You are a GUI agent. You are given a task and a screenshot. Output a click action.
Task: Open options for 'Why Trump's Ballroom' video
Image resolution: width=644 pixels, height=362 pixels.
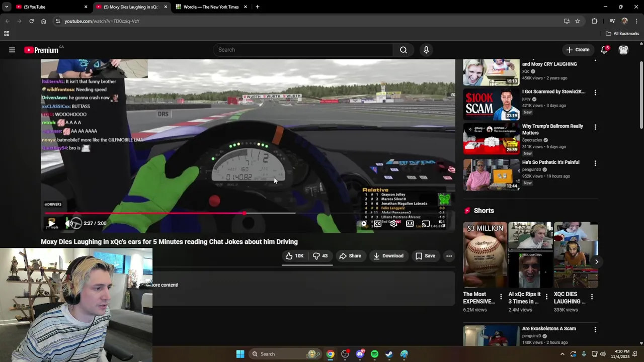595,127
